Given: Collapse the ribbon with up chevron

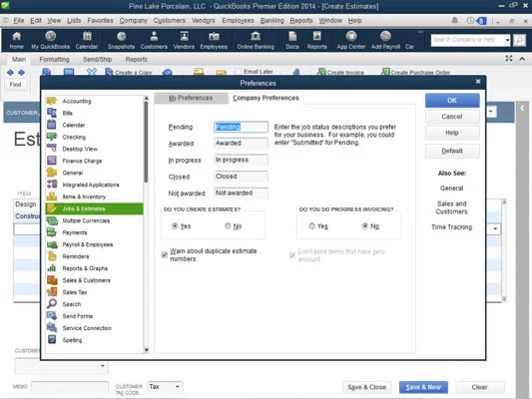Looking at the screenshot, I should coord(522,59).
